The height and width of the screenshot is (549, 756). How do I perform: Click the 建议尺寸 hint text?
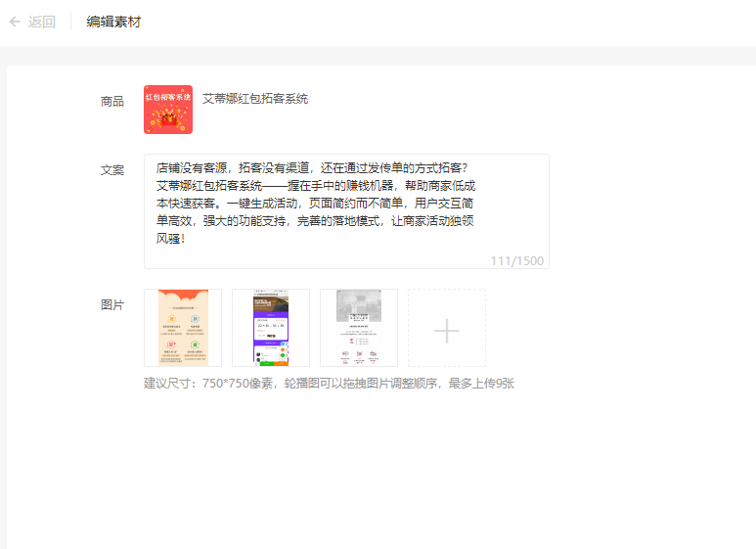(x=329, y=384)
